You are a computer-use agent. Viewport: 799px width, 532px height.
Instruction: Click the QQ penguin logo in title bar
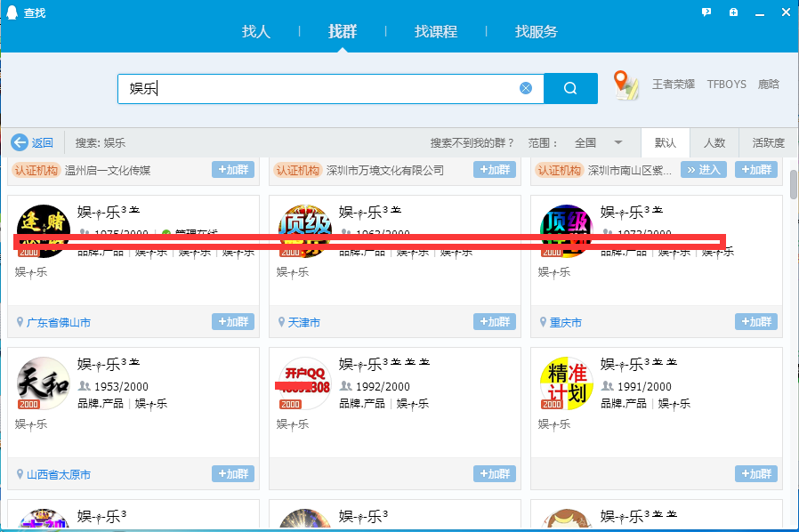click(12, 12)
